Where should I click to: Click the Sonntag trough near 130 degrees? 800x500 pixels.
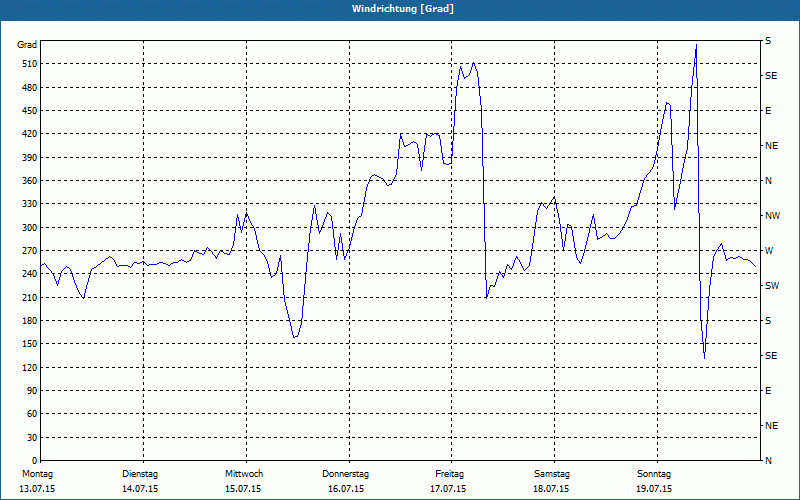tap(705, 358)
